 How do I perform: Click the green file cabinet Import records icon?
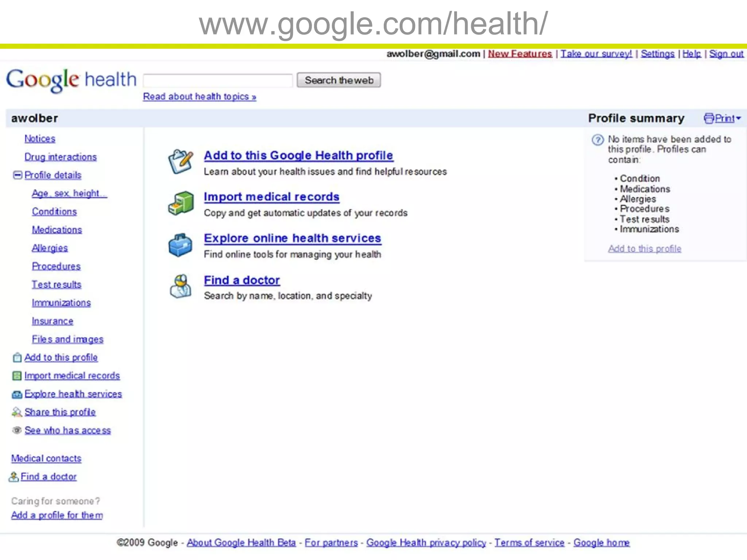click(180, 203)
